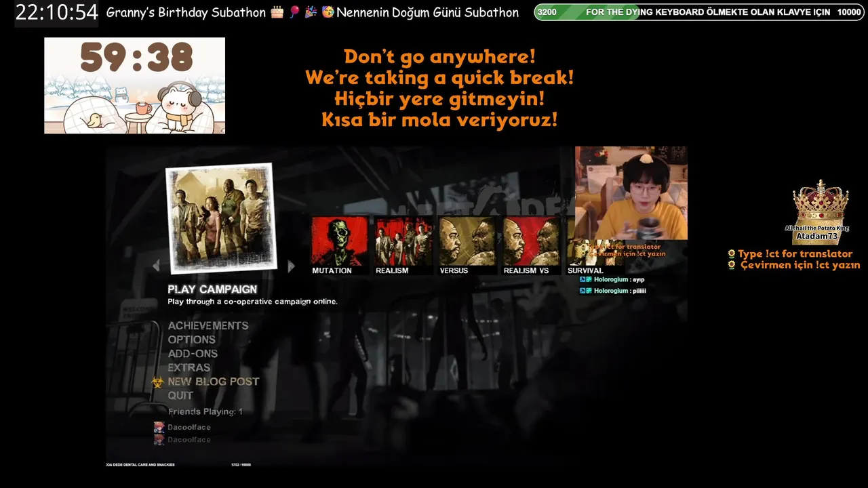Click the 3200 goal current value
868x488 pixels.
[x=547, y=12]
